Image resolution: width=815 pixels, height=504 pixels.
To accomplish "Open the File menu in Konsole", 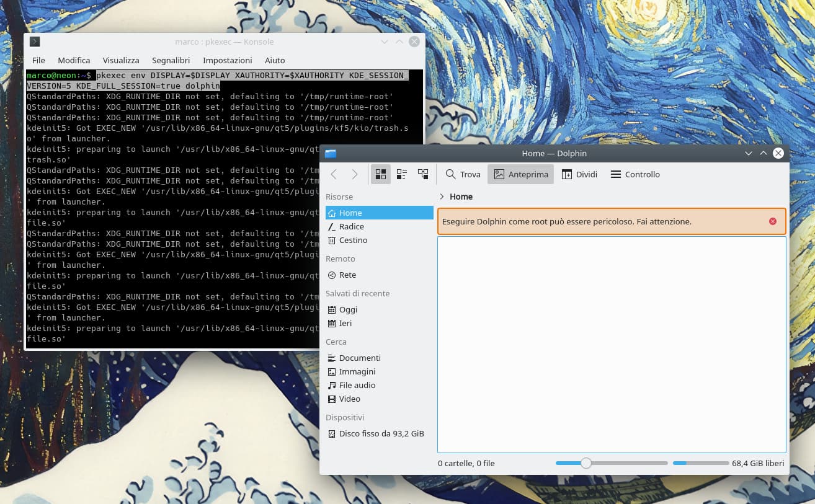I will [x=38, y=60].
